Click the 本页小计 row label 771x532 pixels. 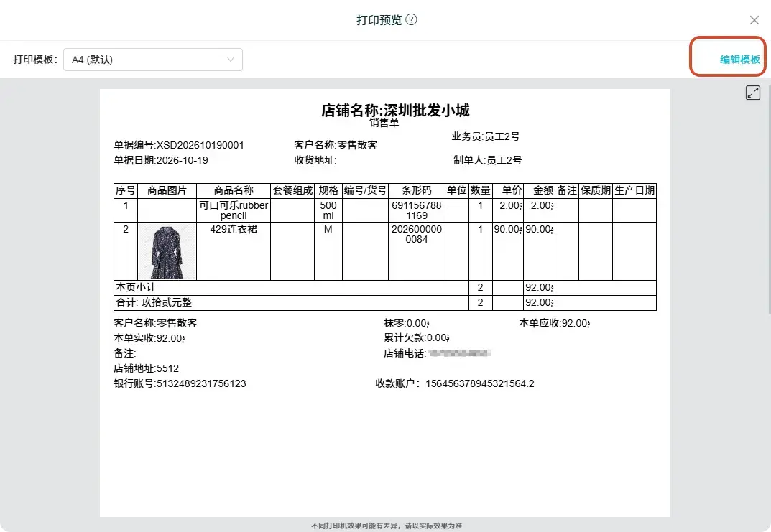coord(136,287)
